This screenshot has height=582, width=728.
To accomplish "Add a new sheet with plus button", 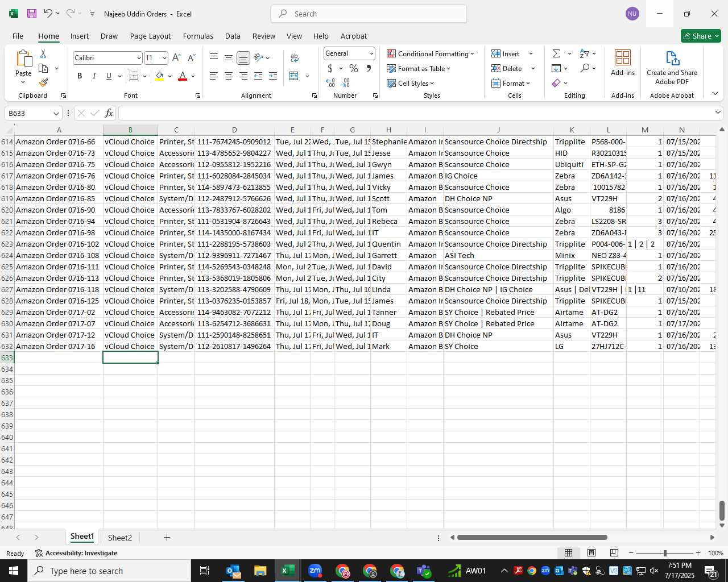I will (167, 537).
